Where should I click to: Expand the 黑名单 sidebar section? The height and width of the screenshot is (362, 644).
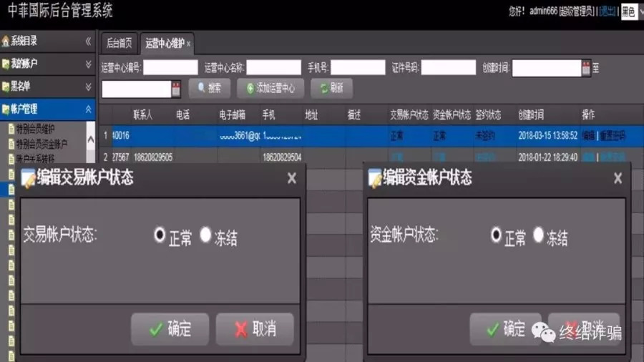(x=88, y=87)
